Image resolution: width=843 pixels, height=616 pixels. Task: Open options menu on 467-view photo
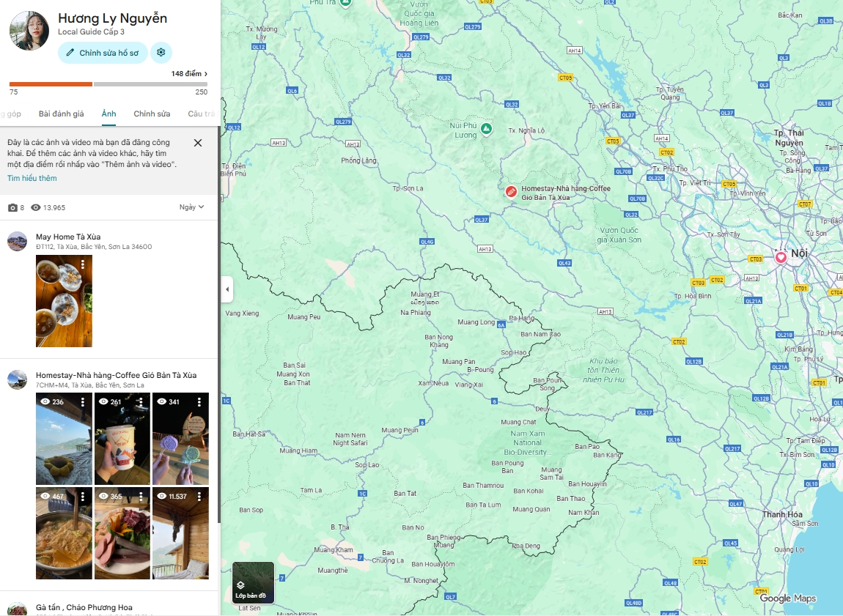pos(83,497)
